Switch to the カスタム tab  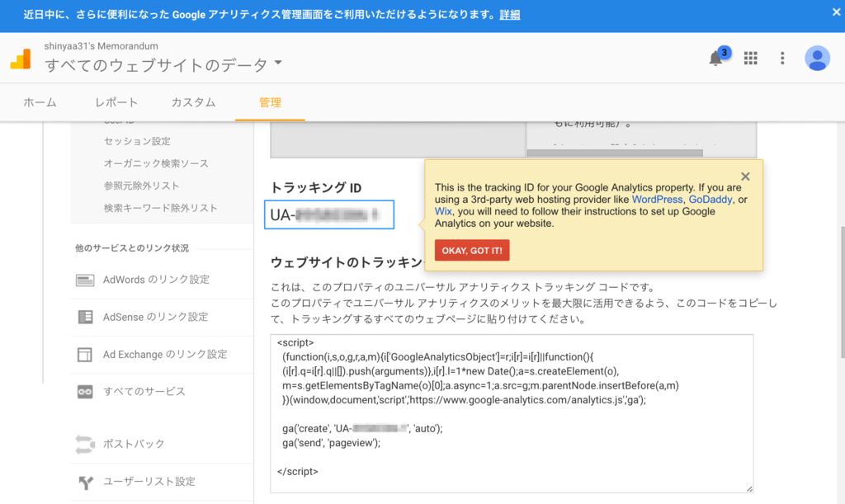(x=193, y=102)
